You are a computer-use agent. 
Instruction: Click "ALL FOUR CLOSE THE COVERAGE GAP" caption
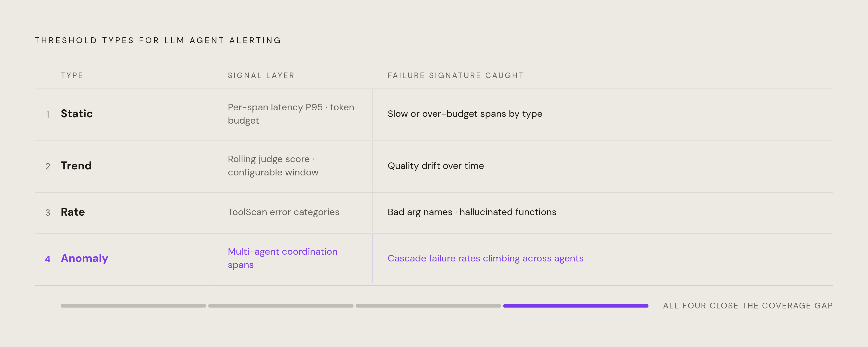tap(748, 306)
